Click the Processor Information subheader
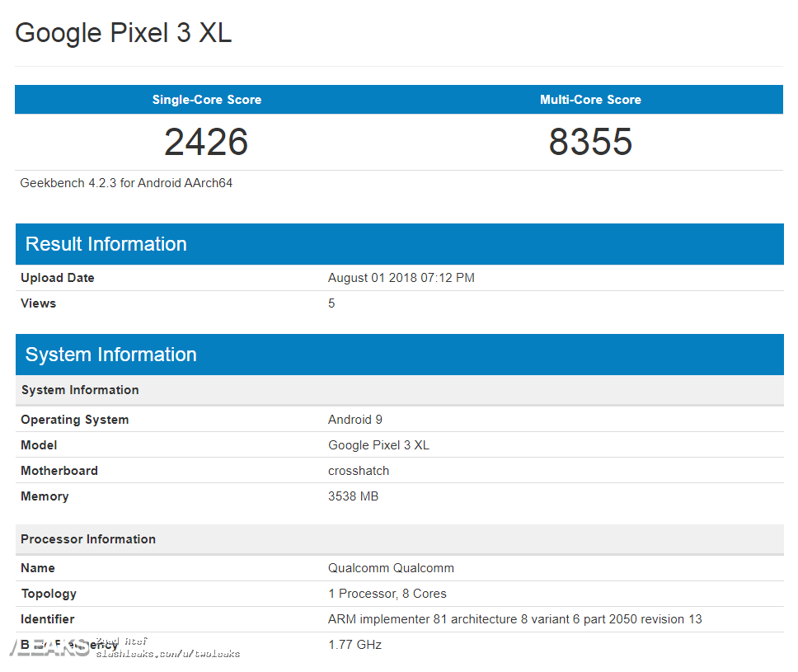Image resolution: width=798 pixels, height=672 pixels. click(x=88, y=539)
